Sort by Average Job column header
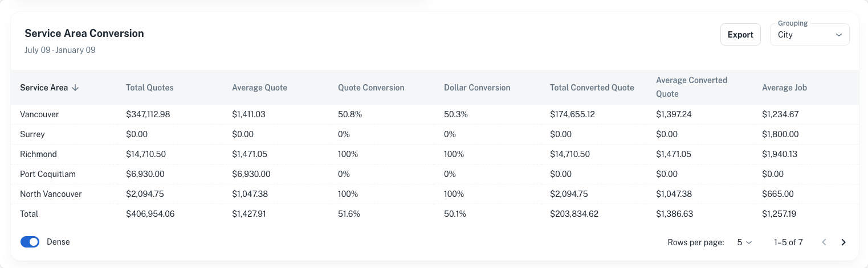Screen dimensions: 868x268 (x=784, y=88)
